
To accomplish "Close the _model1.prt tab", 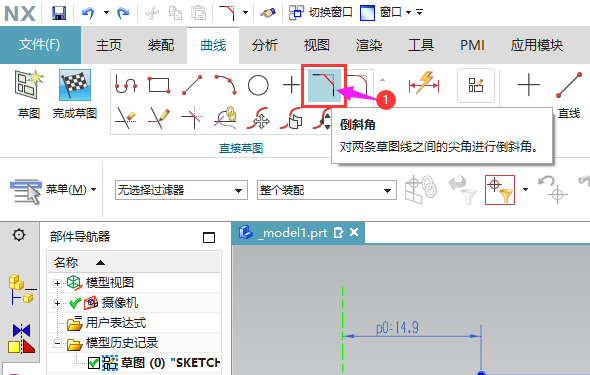I will [x=354, y=232].
